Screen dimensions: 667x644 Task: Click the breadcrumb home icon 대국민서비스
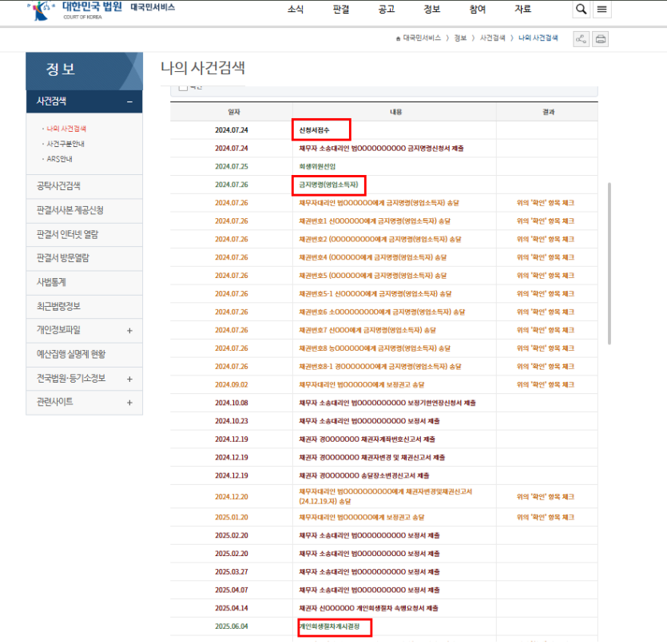click(419, 38)
